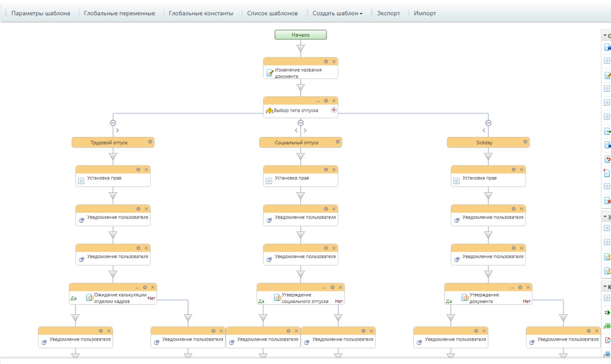Open 'Параметры шаблона' in top toolbar
This screenshot has width=611, height=364.
(x=41, y=13)
